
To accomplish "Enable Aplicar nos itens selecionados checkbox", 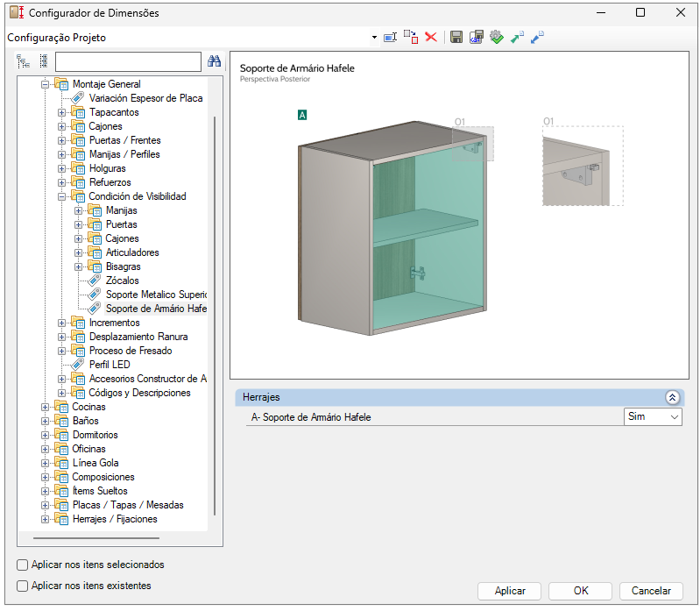I will [x=22, y=565].
